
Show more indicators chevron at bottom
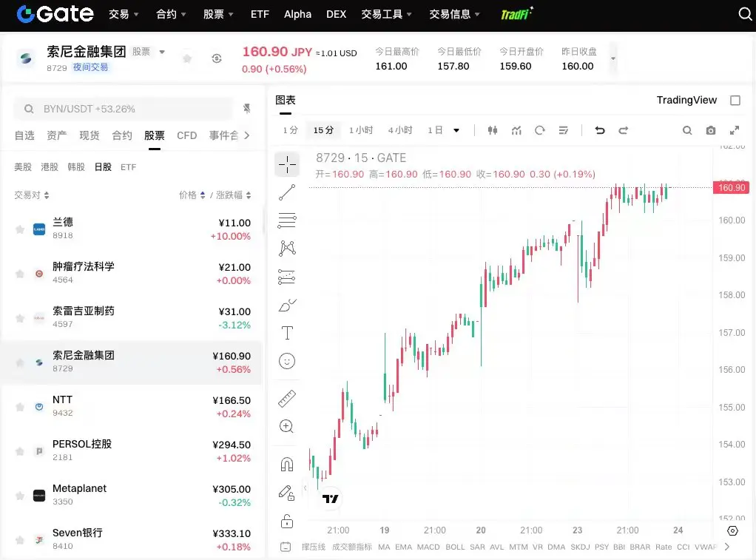click(727, 547)
